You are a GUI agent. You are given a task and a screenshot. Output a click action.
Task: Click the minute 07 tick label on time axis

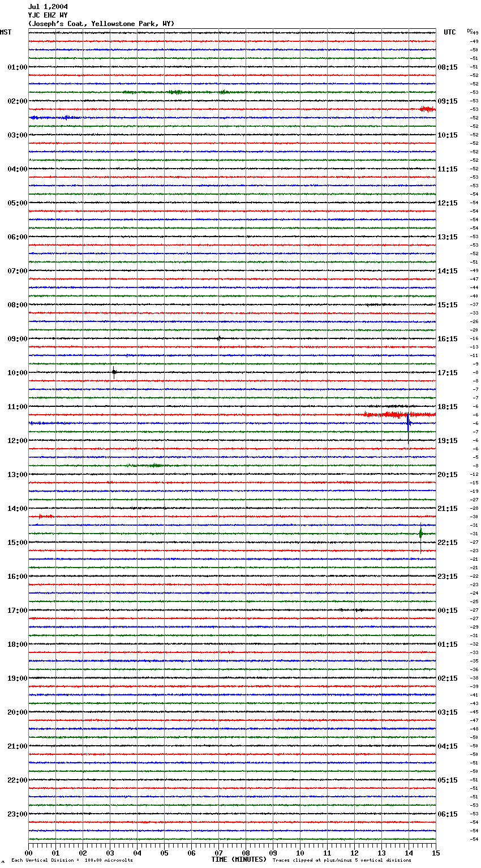(218, 853)
